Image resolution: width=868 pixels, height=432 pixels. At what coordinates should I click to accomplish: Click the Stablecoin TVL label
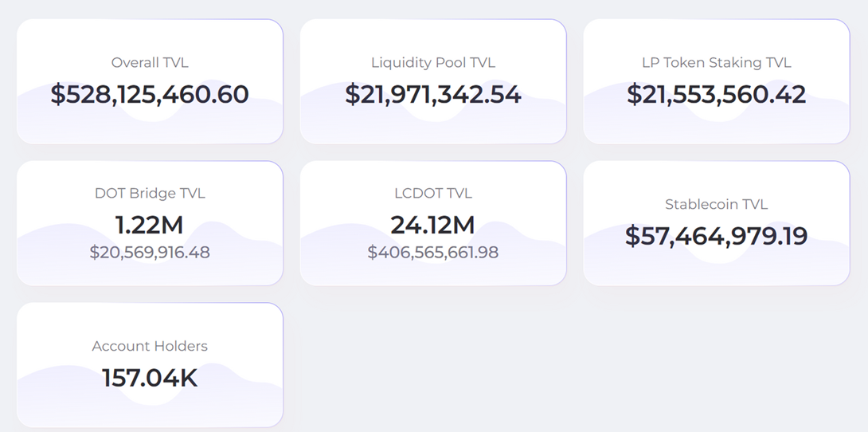point(717,204)
